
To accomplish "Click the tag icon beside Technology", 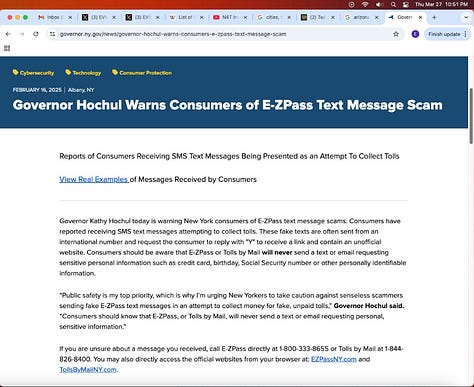I will 68,72.
